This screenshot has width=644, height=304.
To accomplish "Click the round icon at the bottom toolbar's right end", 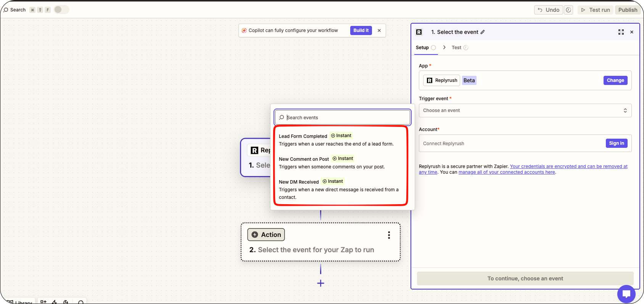I will [81, 302].
